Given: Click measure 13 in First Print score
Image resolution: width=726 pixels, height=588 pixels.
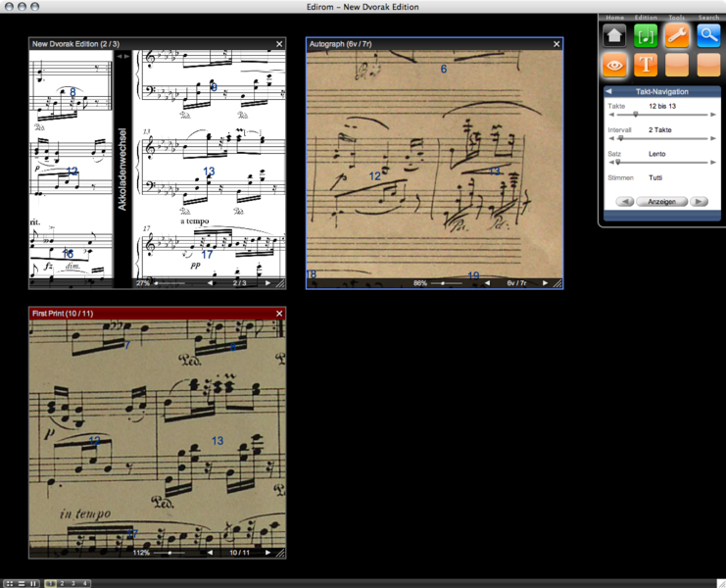Looking at the screenshot, I should [x=218, y=441].
